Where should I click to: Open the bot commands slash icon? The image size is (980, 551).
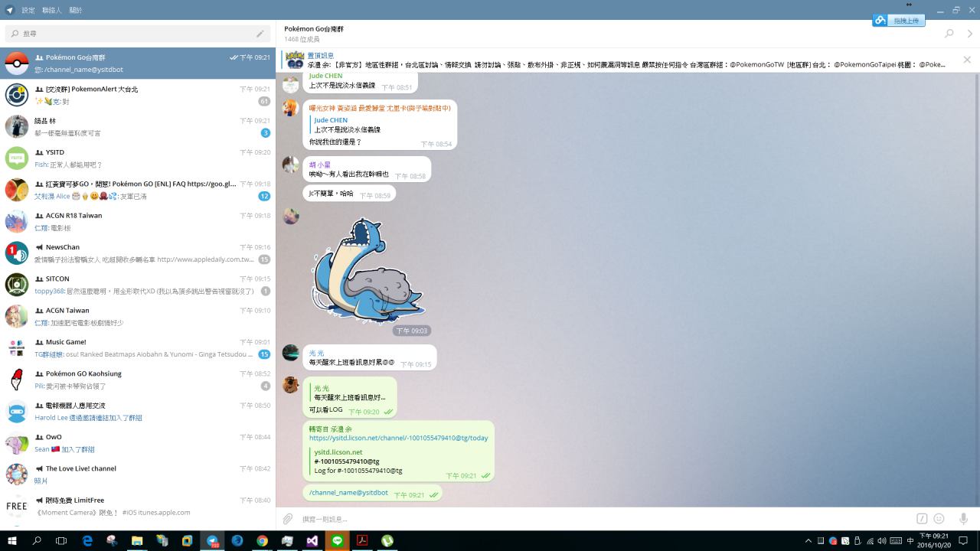tap(922, 519)
